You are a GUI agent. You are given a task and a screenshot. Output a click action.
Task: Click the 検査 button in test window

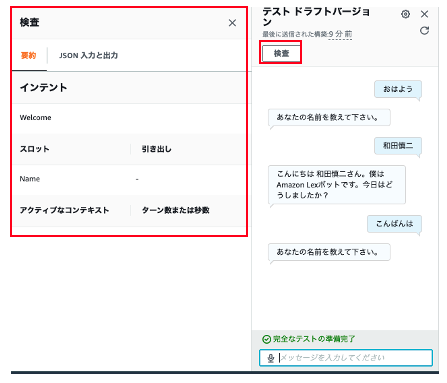(x=281, y=53)
